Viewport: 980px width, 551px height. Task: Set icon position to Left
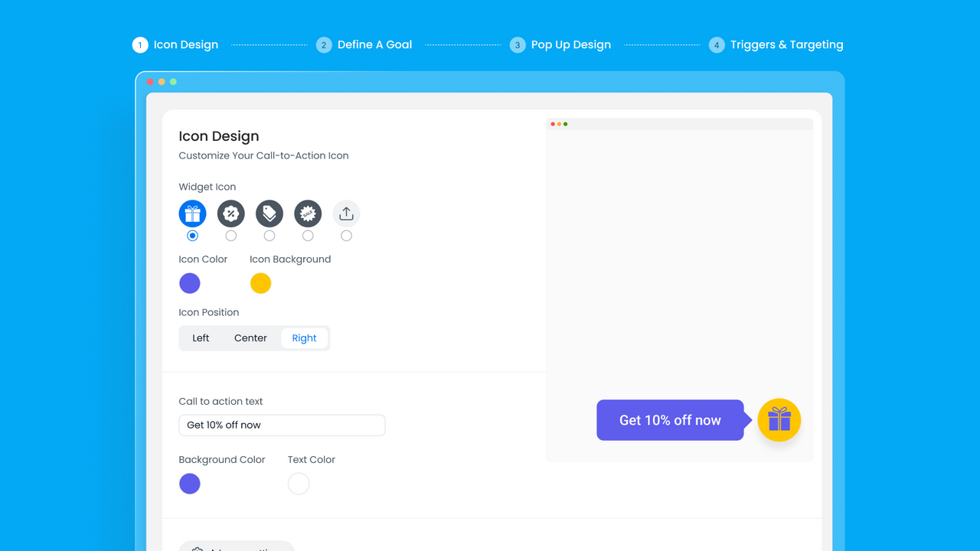201,337
